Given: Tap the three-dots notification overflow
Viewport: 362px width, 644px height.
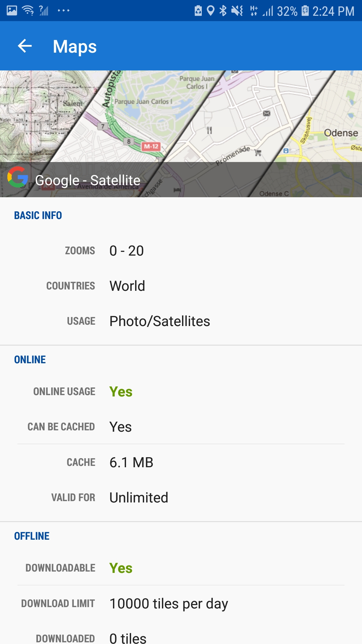Looking at the screenshot, I should [63, 11].
